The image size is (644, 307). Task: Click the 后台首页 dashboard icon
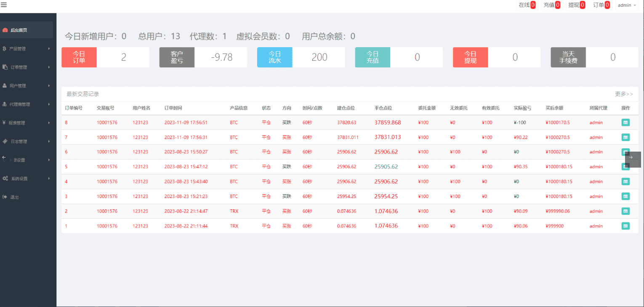[x=5, y=30]
